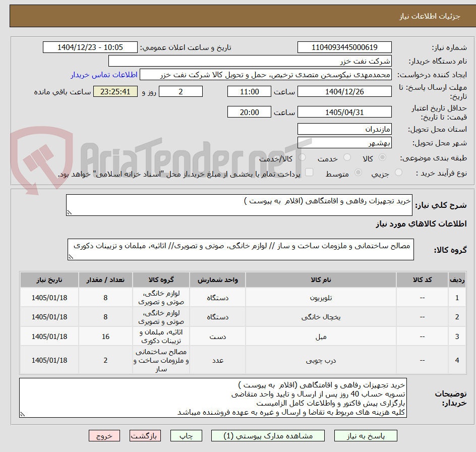Click the مازندران province field

[344, 129]
